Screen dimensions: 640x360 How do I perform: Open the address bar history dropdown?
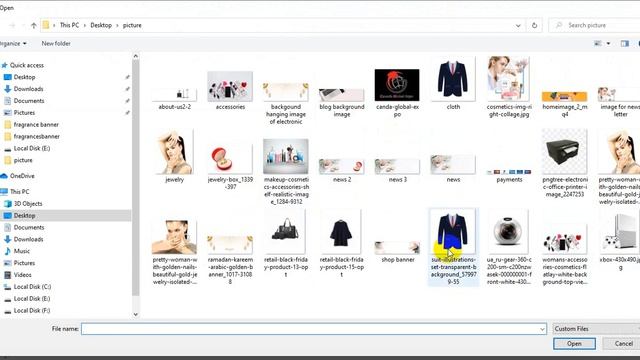click(x=518, y=25)
